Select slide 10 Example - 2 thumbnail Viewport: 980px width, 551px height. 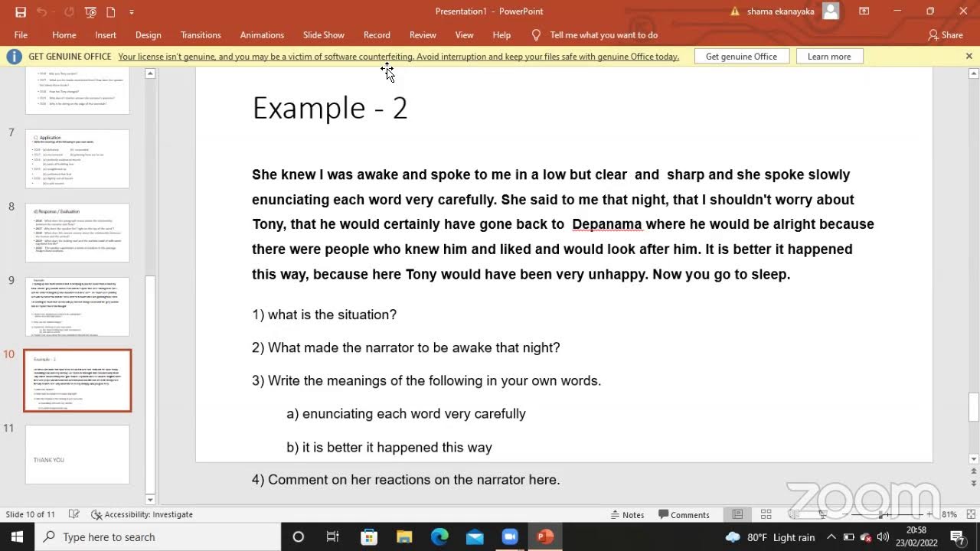click(x=77, y=380)
